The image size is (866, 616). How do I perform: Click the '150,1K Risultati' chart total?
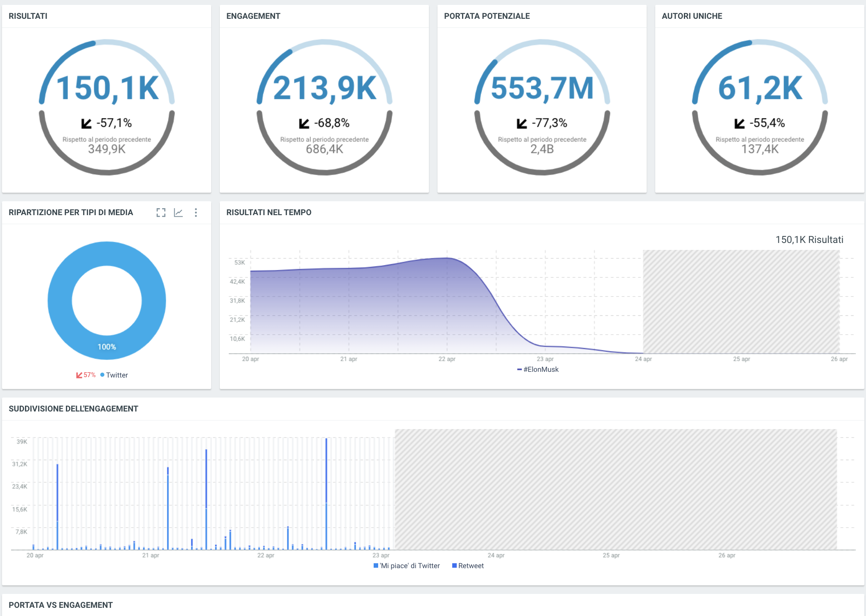(810, 240)
